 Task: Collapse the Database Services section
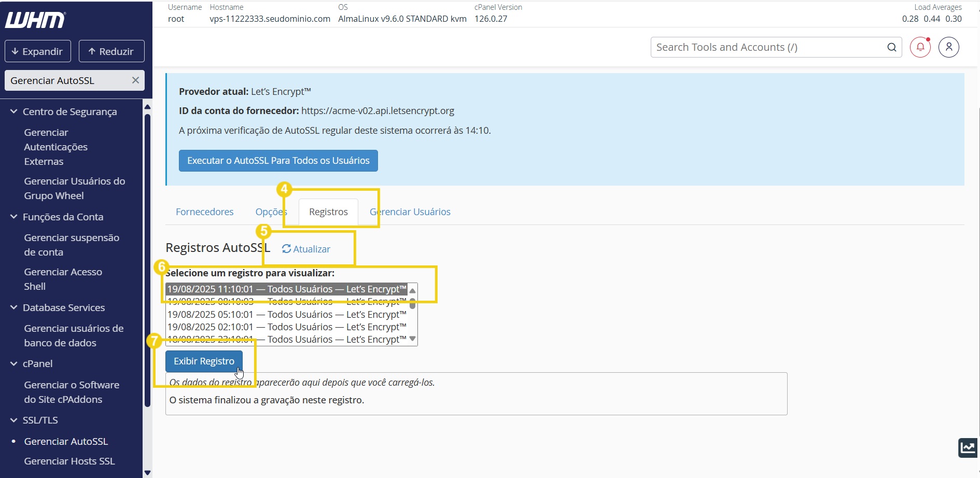[x=13, y=307]
